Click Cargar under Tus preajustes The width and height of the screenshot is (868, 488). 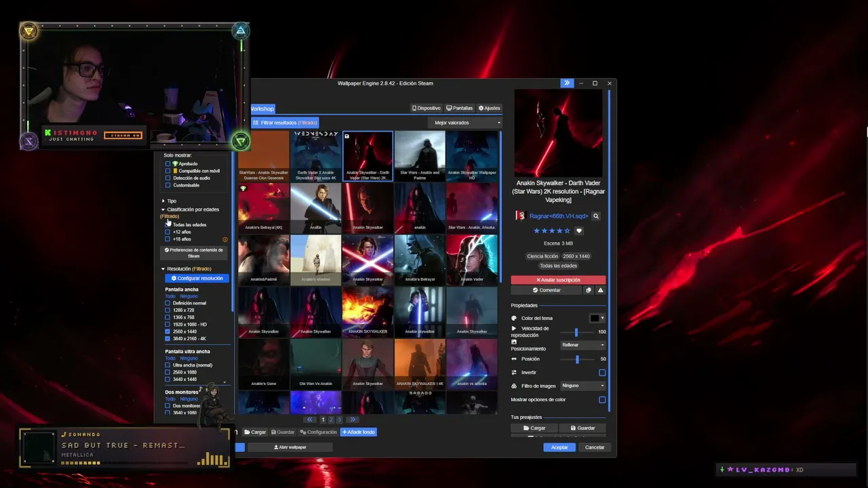coord(534,428)
